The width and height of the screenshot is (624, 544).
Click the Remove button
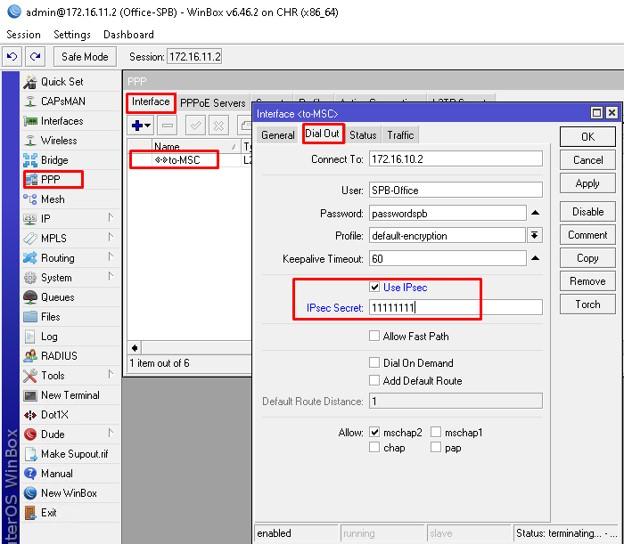pos(587,281)
